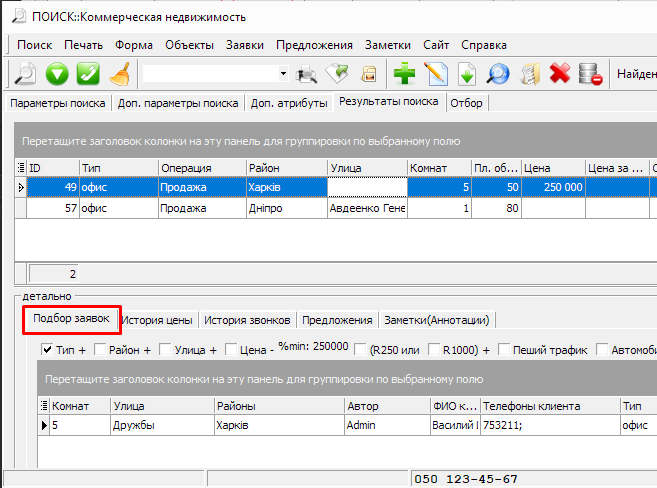Image resolution: width=657 pixels, height=488 pixels.
Task: Enable the "Район +" checkbox
Action: click(100, 350)
